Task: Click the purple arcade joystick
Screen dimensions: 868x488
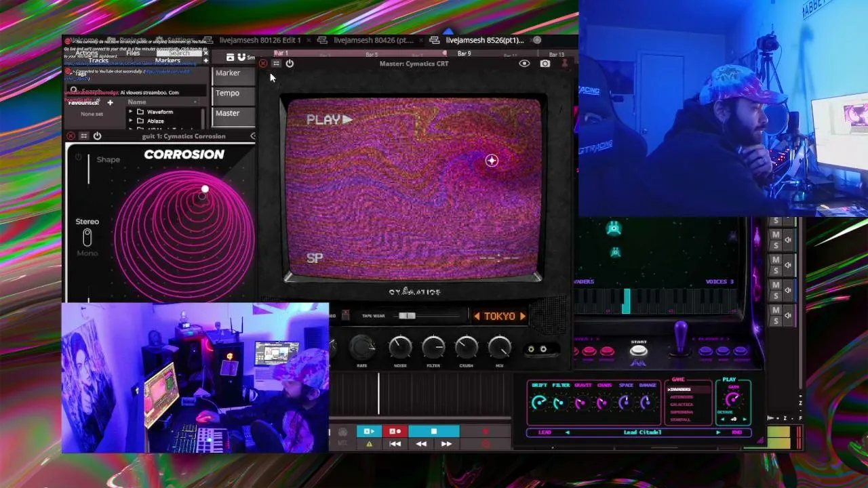Action: click(x=681, y=339)
